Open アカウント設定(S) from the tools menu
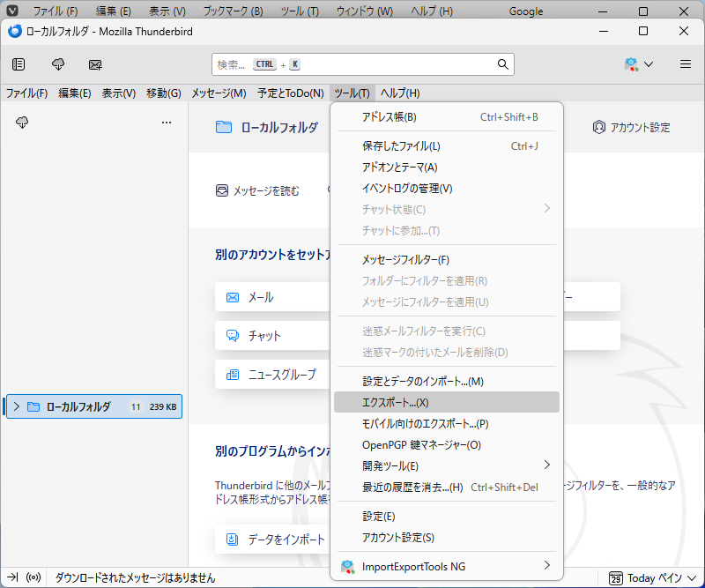The image size is (705, 588). click(447, 538)
